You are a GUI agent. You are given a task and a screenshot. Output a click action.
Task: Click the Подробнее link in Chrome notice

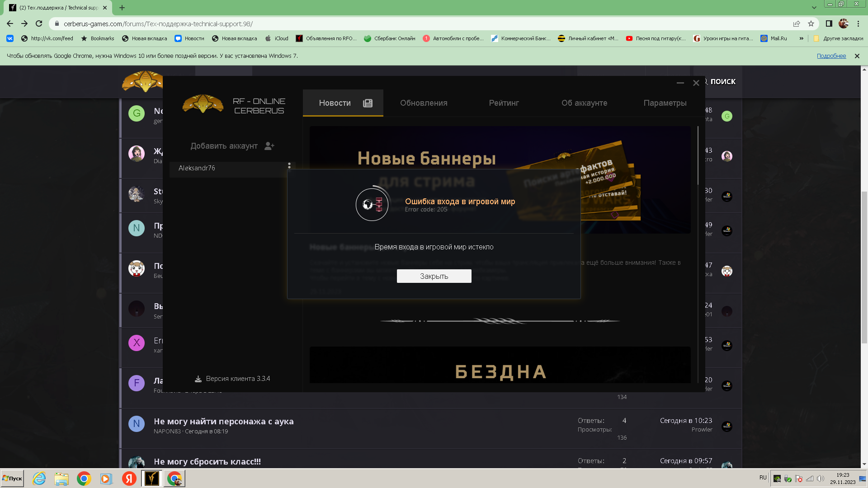click(831, 56)
